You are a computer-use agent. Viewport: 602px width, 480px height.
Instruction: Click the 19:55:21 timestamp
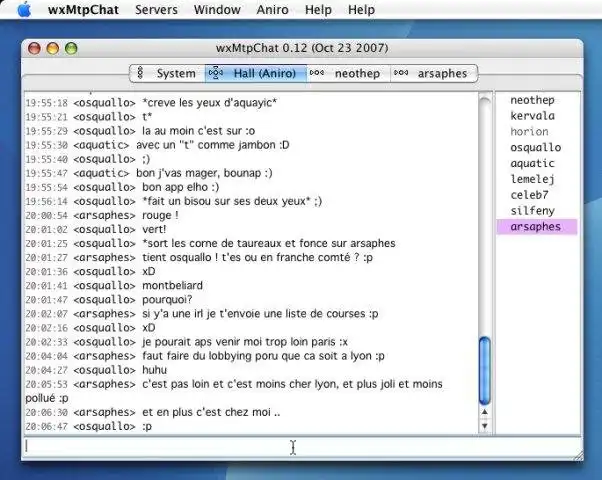pyautogui.click(x=46, y=117)
